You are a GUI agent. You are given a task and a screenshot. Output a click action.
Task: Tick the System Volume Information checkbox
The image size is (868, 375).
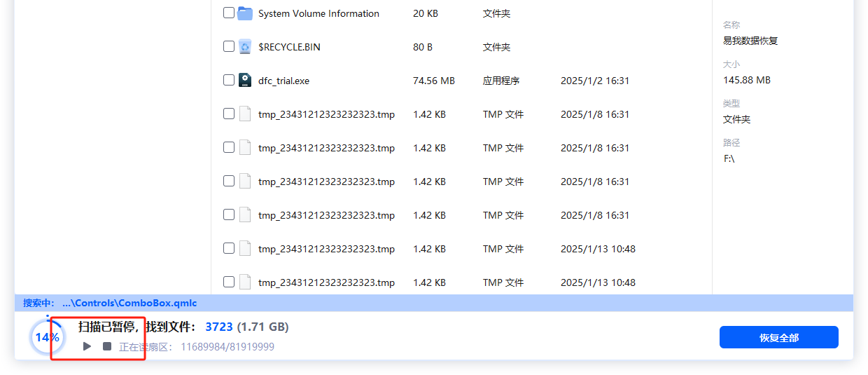tap(229, 13)
